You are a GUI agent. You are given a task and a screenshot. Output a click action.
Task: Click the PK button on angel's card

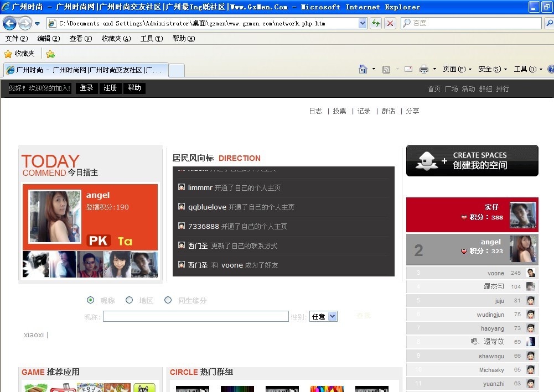(99, 241)
